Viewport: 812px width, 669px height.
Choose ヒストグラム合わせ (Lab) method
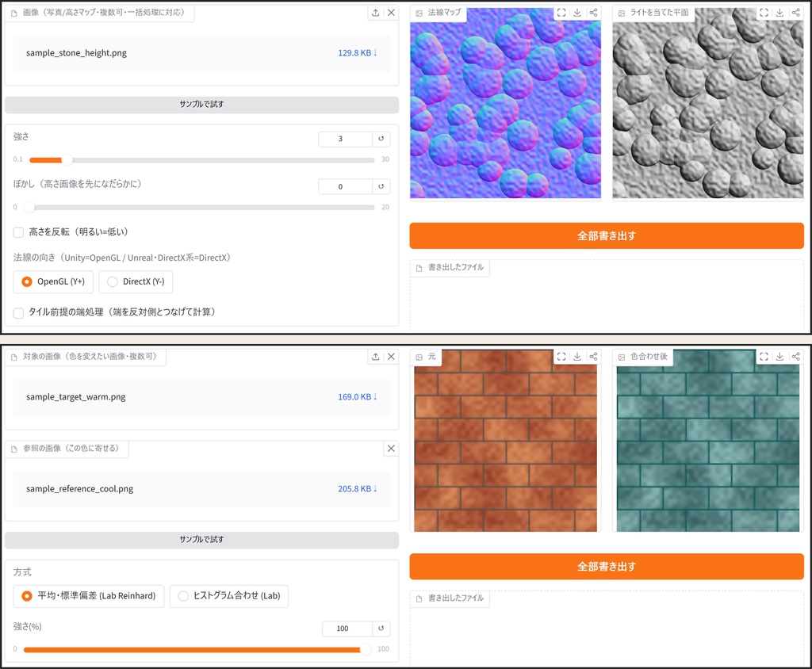(229, 596)
